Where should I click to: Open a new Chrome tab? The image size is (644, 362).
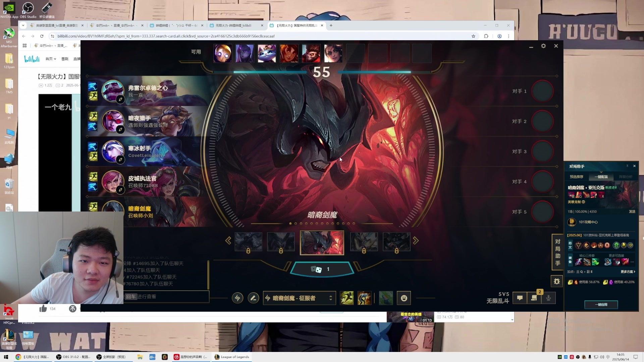pyautogui.click(x=331, y=25)
